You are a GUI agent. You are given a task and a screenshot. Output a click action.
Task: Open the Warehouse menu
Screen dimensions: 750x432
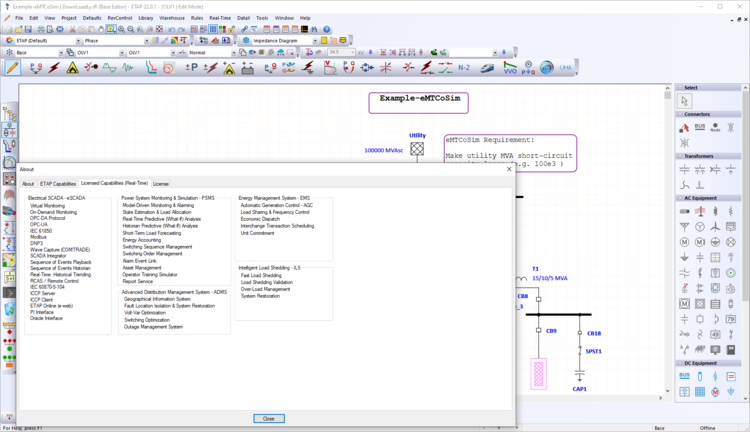click(x=172, y=18)
